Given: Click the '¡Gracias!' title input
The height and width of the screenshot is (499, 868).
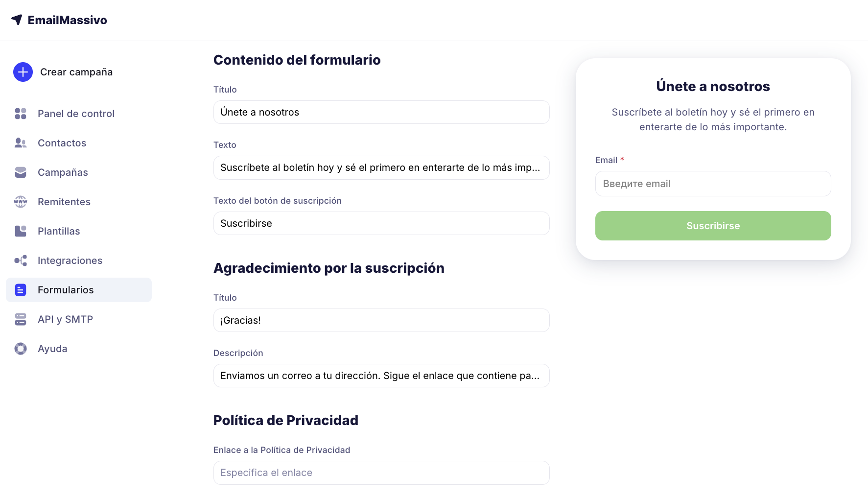Looking at the screenshot, I should [381, 320].
